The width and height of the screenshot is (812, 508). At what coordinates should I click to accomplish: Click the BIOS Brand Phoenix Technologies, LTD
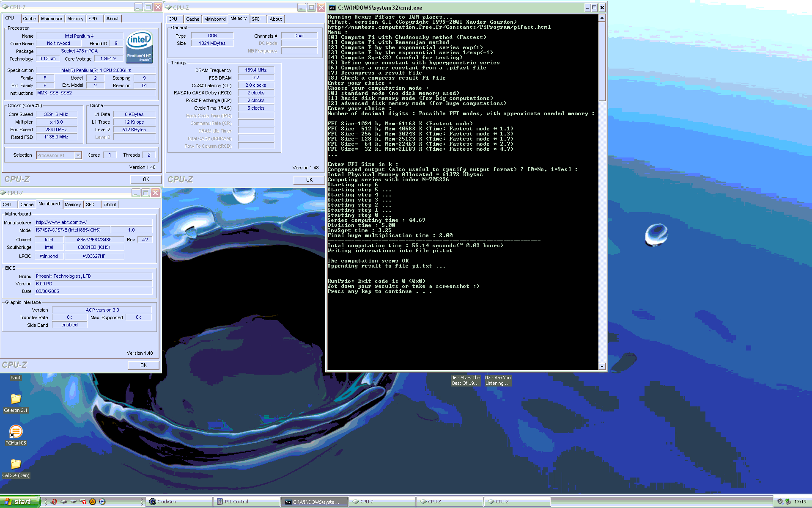point(93,276)
